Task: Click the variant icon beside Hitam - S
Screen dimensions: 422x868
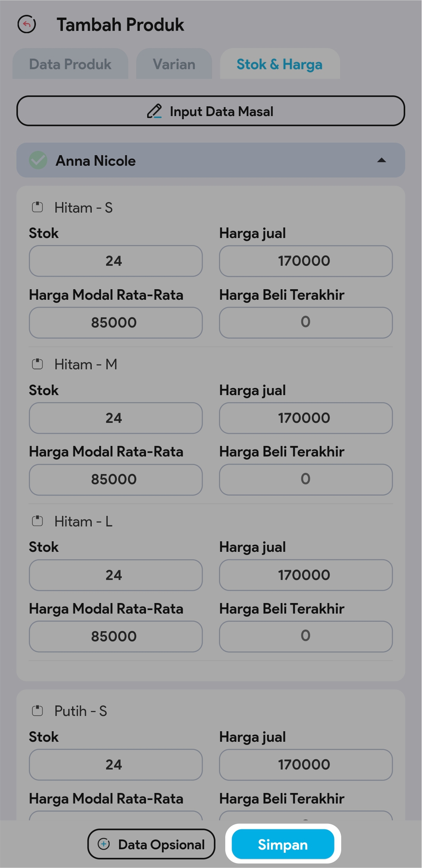Action: click(37, 207)
